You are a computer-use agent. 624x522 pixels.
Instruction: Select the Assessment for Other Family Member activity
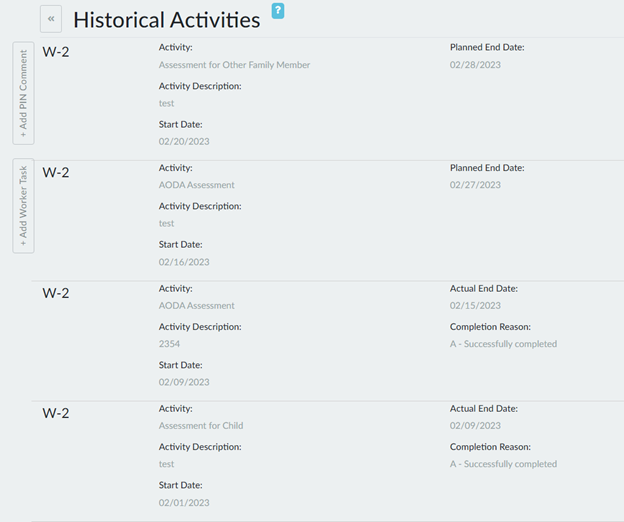pos(234,65)
